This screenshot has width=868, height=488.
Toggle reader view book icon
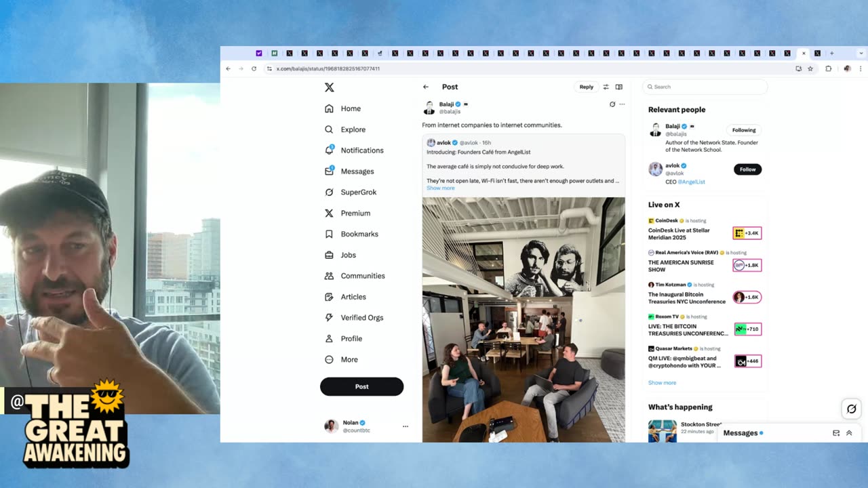click(619, 87)
